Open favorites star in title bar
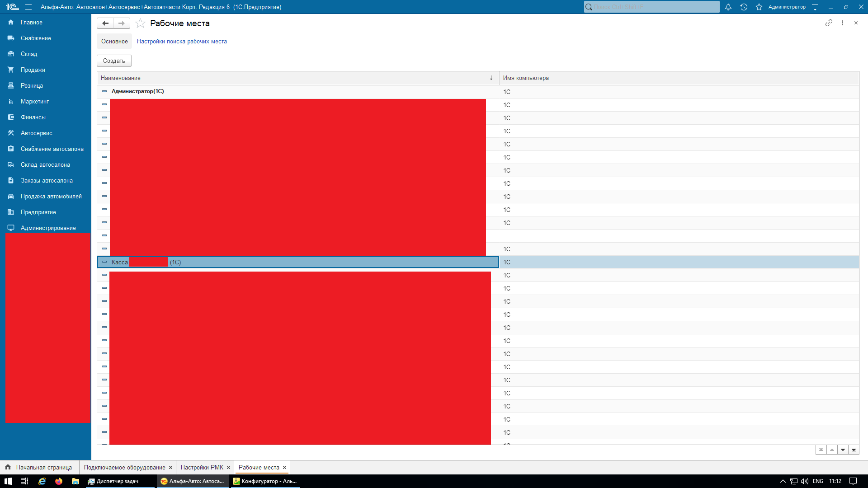Screen dimensions: 868x488 point(759,7)
